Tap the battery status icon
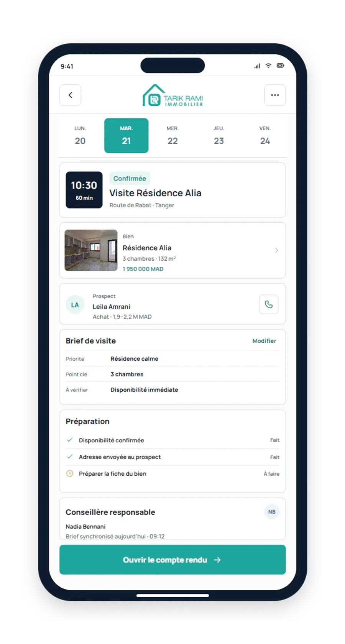This screenshot has width=345, height=644. 281,66
